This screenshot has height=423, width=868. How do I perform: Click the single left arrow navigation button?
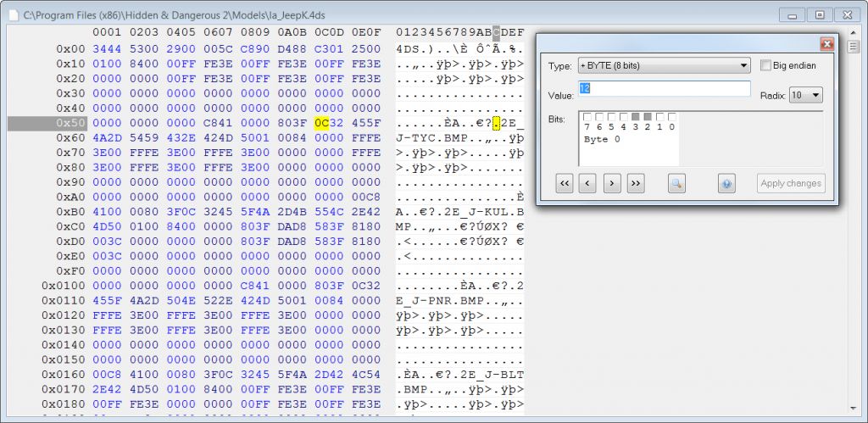pos(588,182)
